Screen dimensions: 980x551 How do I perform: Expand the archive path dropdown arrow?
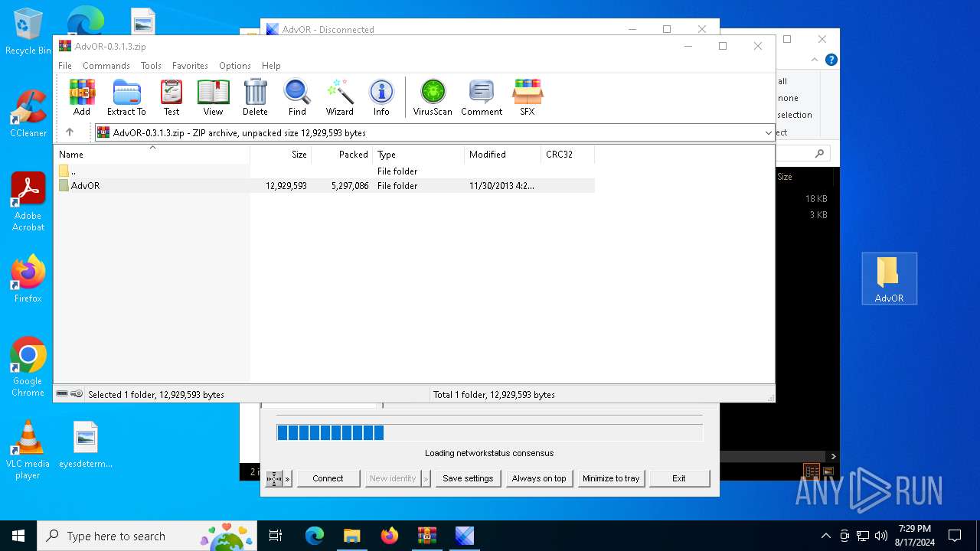pyautogui.click(x=768, y=133)
